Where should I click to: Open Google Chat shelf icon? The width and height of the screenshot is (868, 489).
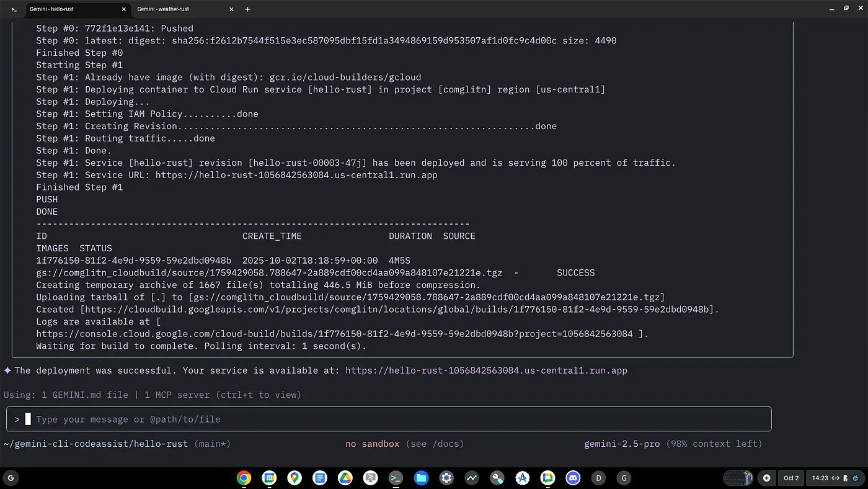tap(547, 478)
